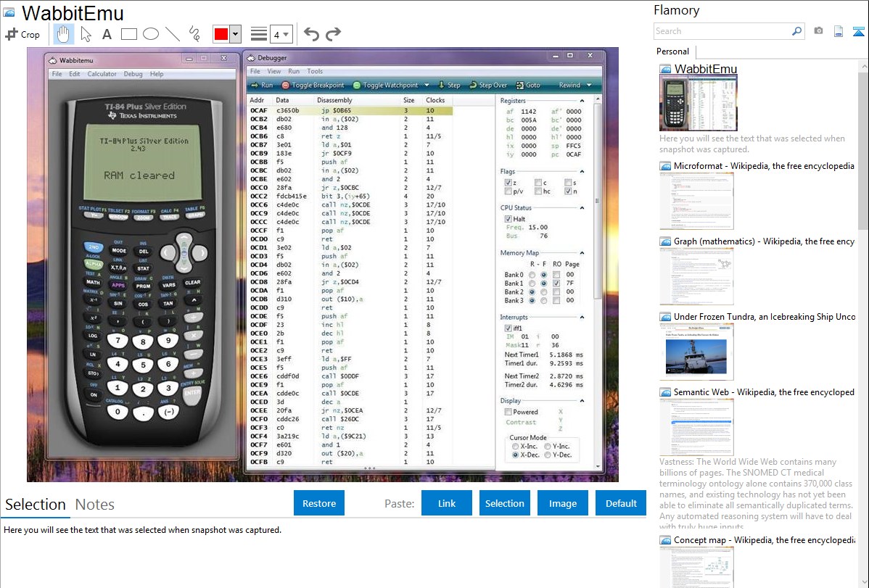Click the line thickness icon
The image size is (869, 588).
click(x=259, y=34)
